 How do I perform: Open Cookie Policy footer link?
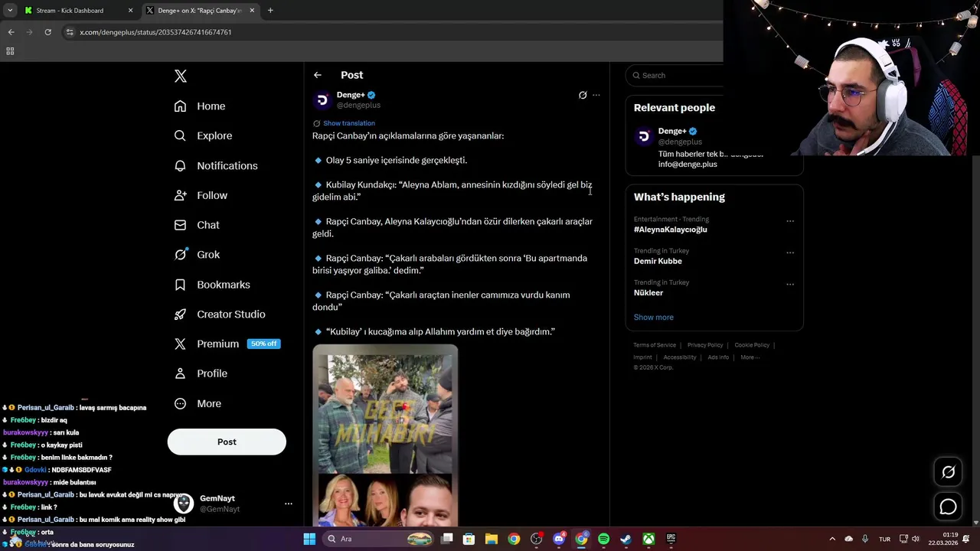click(x=752, y=345)
